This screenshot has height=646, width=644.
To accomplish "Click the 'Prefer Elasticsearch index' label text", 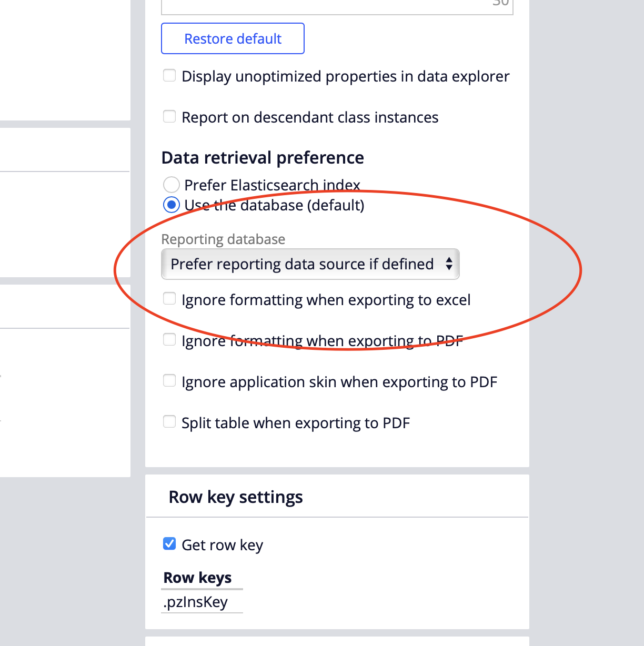I will click(x=272, y=185).
